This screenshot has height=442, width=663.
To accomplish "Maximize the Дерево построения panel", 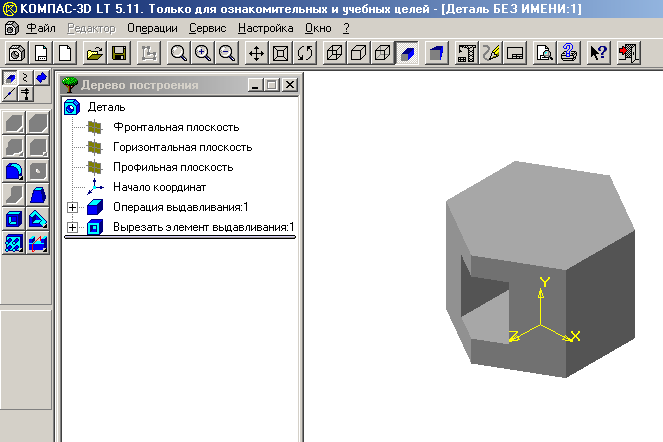I will 272,85.
